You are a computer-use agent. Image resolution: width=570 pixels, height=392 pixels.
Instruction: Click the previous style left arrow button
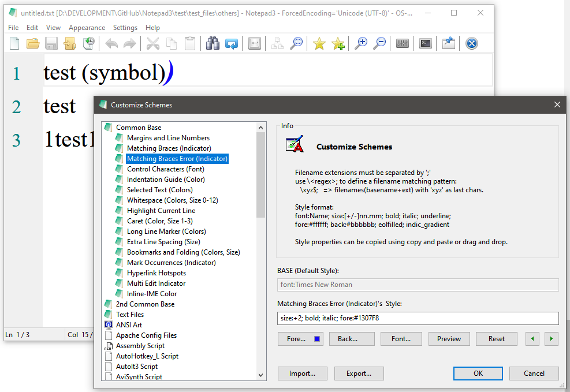(532, 338)
